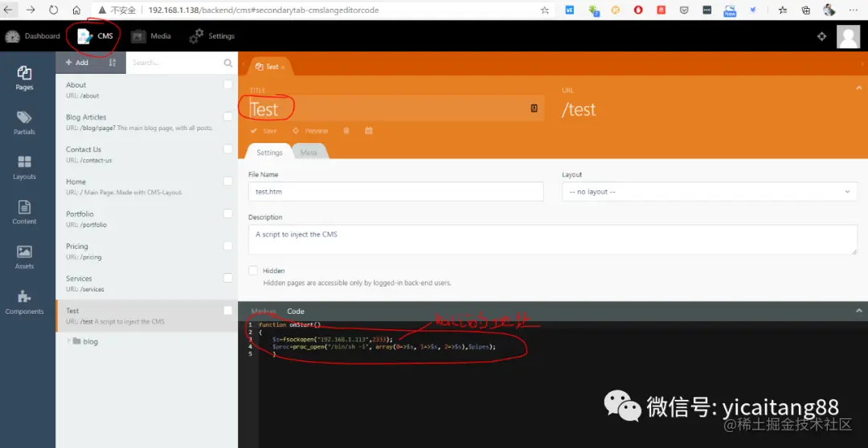Click the Add page button
Image resolution: width=868 pixels, height=448 pixels.
(x=77, y=63)
